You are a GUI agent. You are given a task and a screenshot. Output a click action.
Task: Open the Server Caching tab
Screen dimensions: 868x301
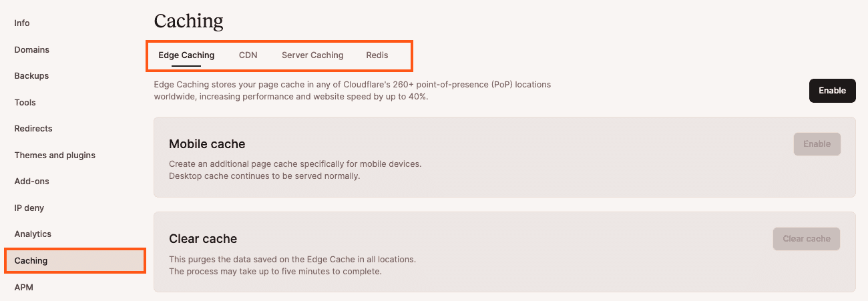tap(312, 55)
